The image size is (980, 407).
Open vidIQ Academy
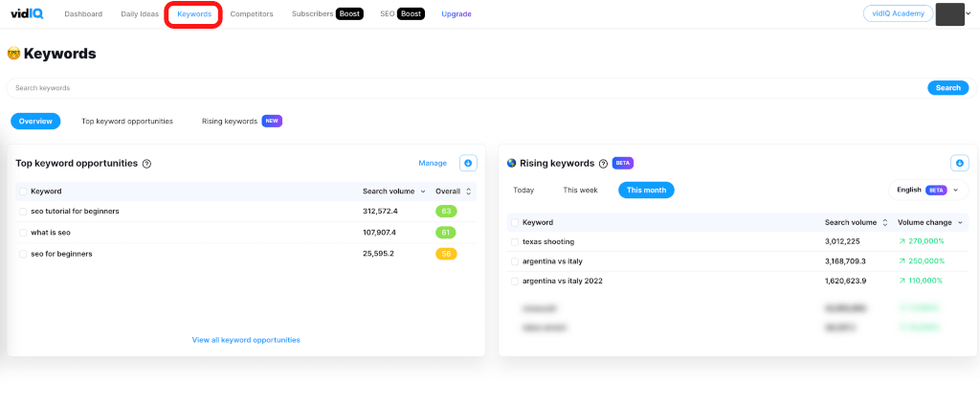click(898, 13)
